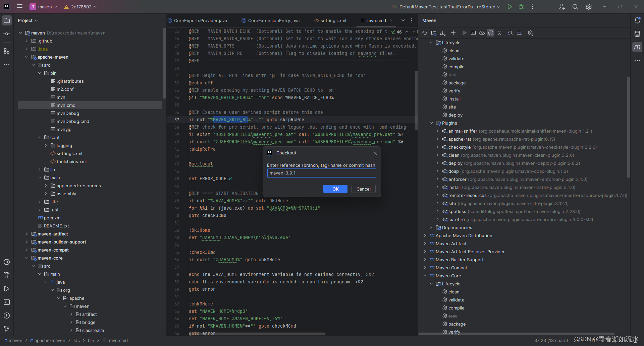
Task: Debug the selected configuration
Action: tap(521, 7)
